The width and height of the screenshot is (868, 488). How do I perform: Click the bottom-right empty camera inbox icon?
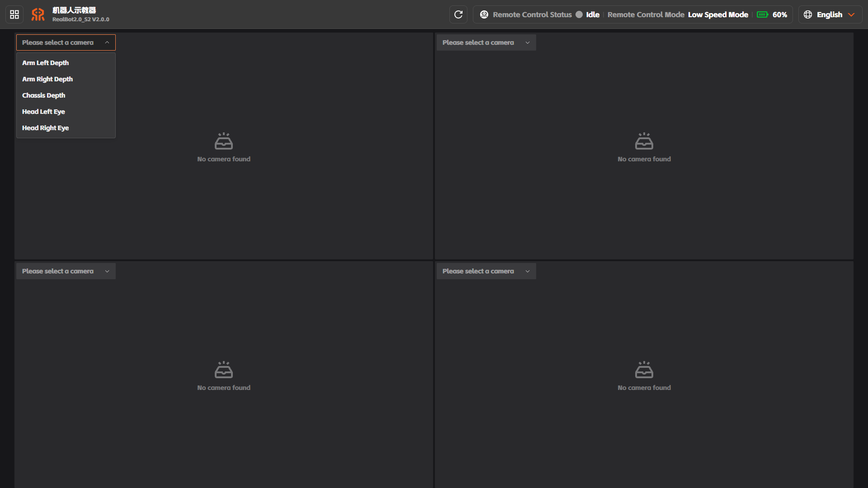click(644, 370)
